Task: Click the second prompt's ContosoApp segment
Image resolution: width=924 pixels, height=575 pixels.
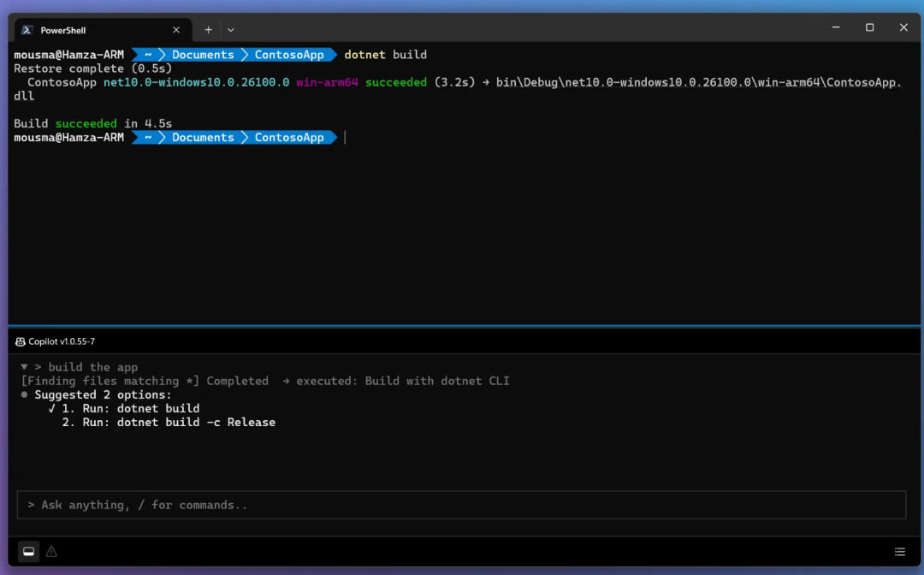Action: pos(289,137)
